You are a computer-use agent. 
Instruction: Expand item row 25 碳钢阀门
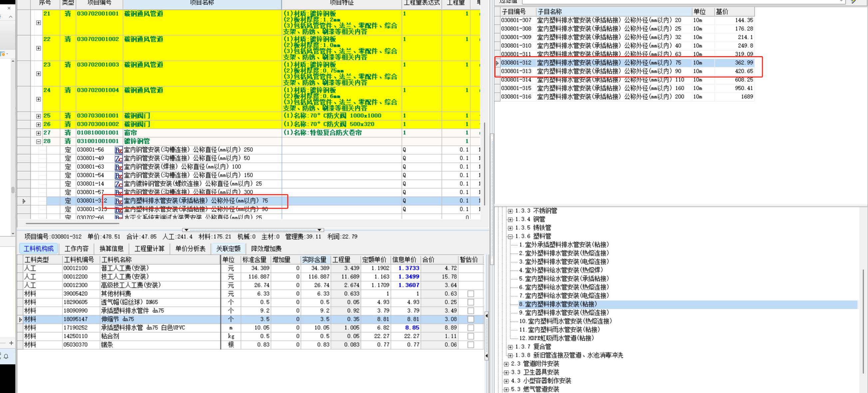38,116
